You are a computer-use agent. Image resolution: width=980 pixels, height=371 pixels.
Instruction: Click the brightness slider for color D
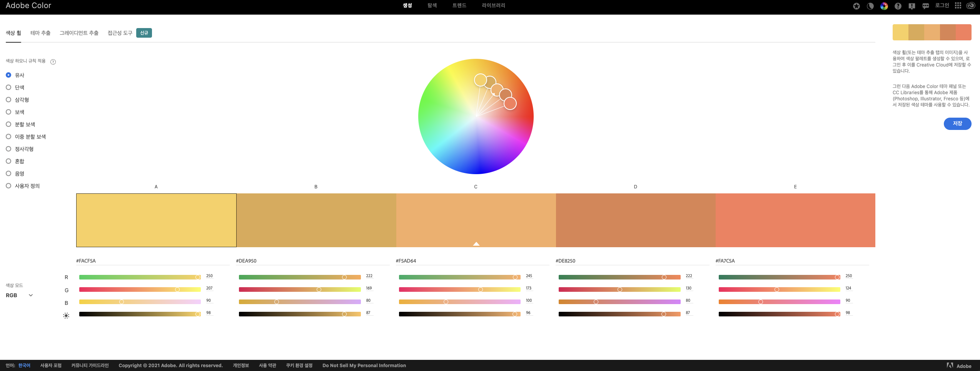(x=619, y=314)
